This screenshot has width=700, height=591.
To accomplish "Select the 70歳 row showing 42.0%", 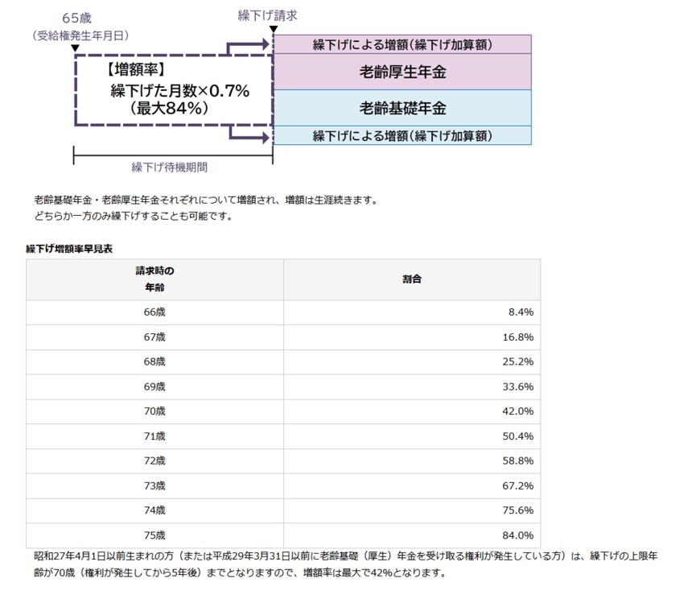I will [x=153, y=411].
